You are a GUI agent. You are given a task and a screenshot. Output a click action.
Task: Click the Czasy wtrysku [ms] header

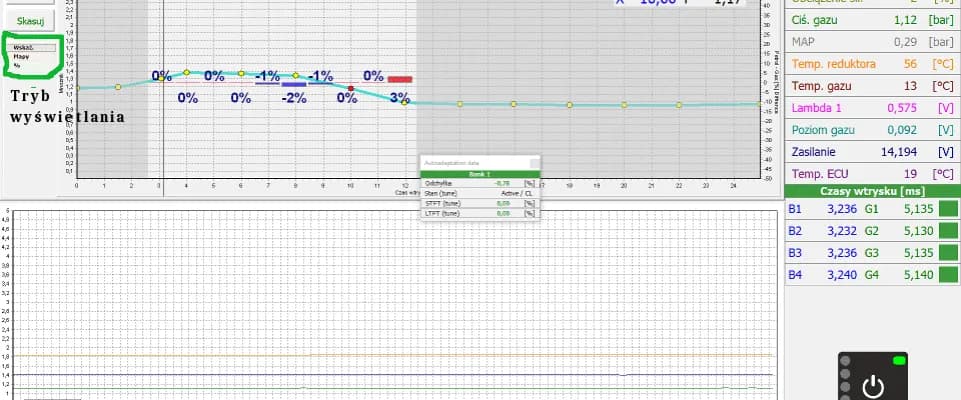point(872,190)
